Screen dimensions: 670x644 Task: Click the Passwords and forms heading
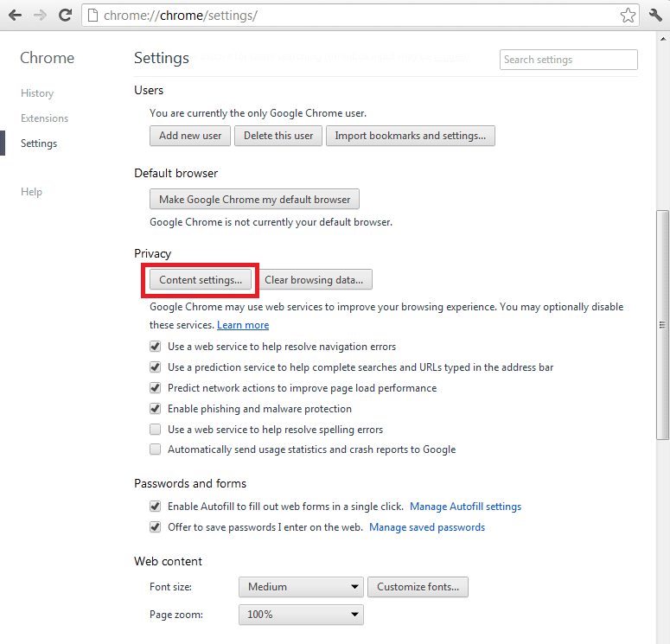(190, 483)
